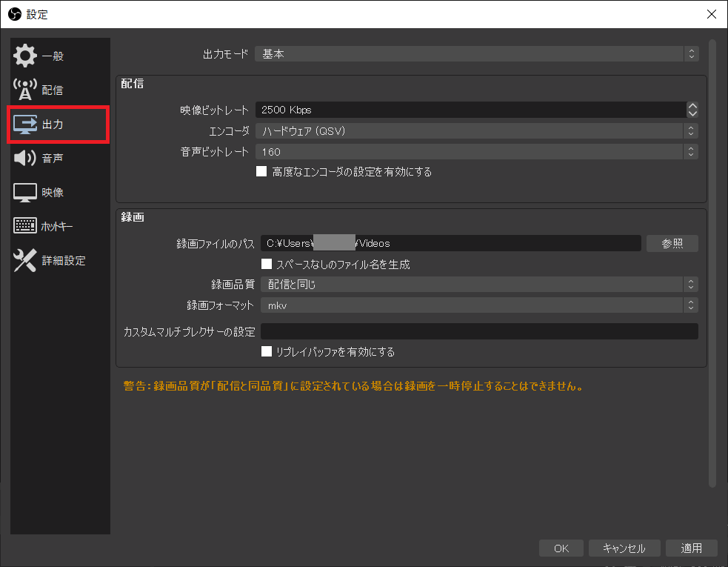
Task: Open the 一般 settings tab
Action: point(60,56)
